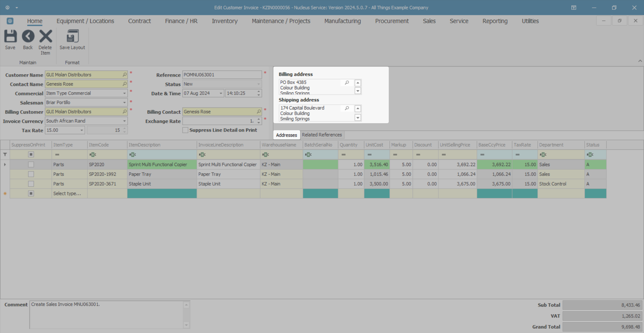Sort by the Markup column header

click(x=401, y=145)
